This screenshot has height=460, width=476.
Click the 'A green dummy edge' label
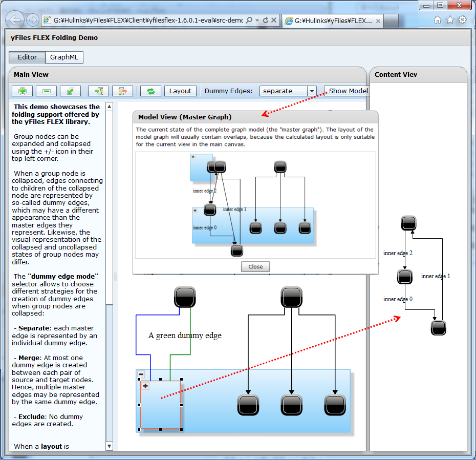pyautogui.click(x=185, y=336)
